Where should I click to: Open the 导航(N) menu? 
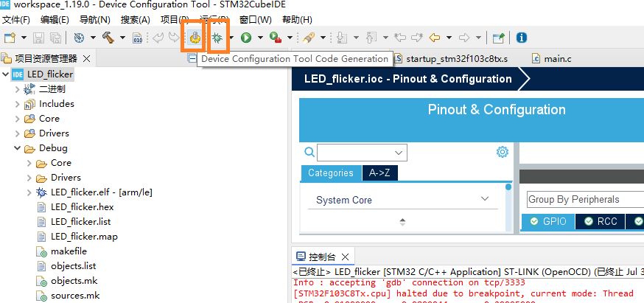[x=95, y=20]
